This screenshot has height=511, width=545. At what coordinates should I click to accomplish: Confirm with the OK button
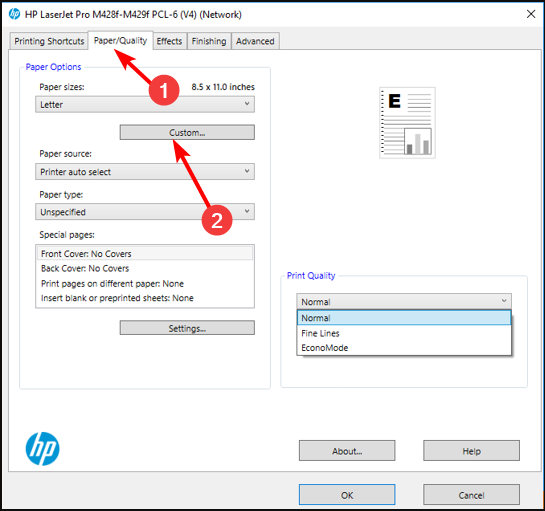pos(347,495)
